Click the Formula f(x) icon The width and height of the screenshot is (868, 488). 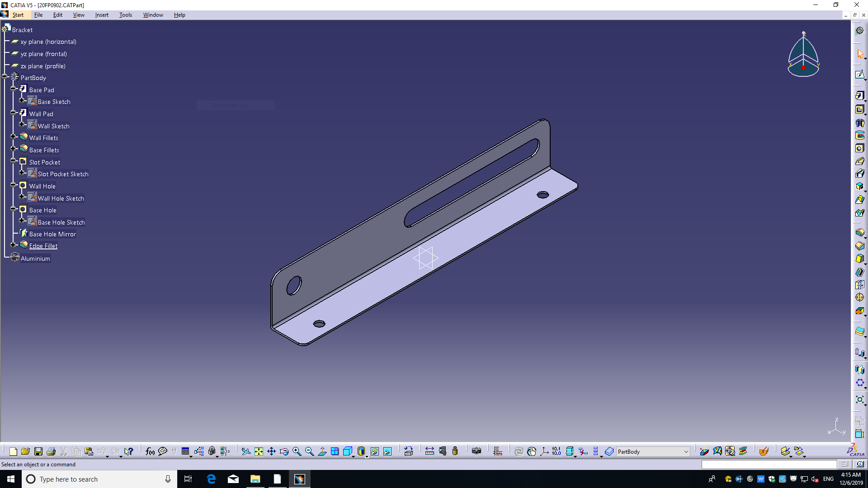[150, 451]
